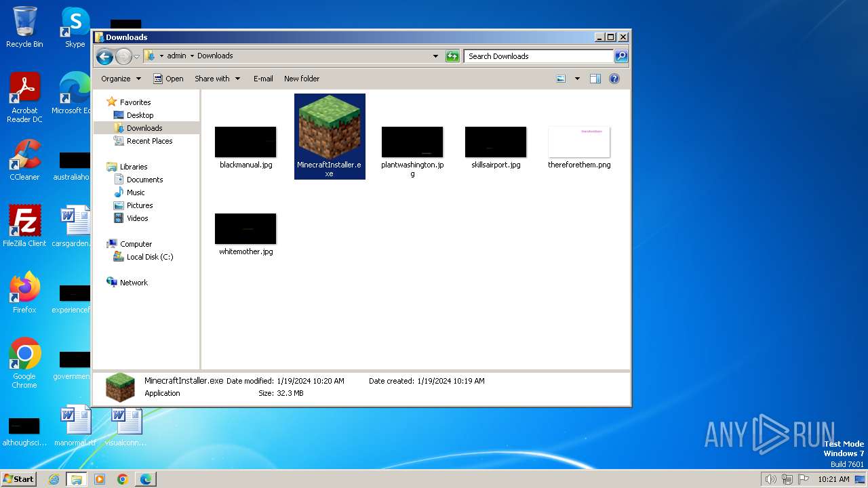Click the Action Center flag tray icon

click(804, 479)
